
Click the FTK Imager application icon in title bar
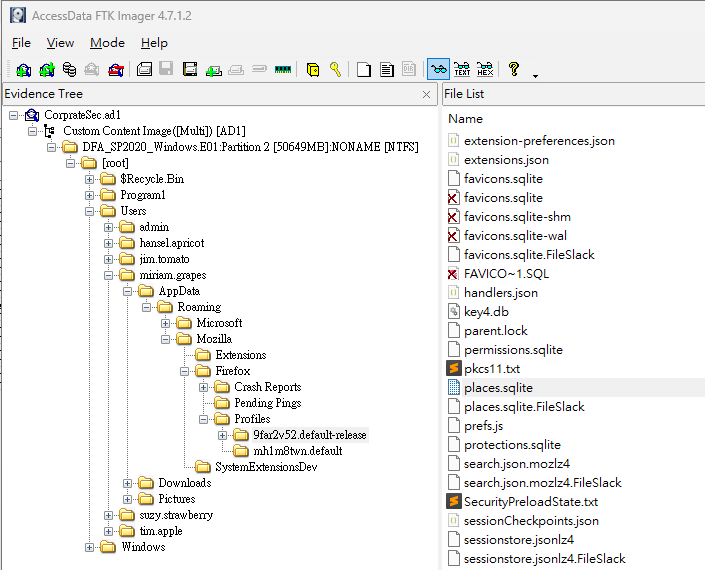[18, 15]
